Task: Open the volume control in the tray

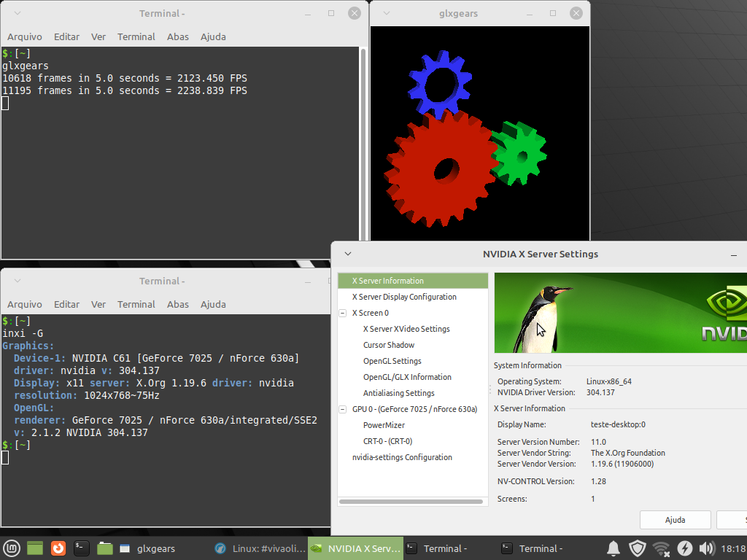Action: [706, 548]
